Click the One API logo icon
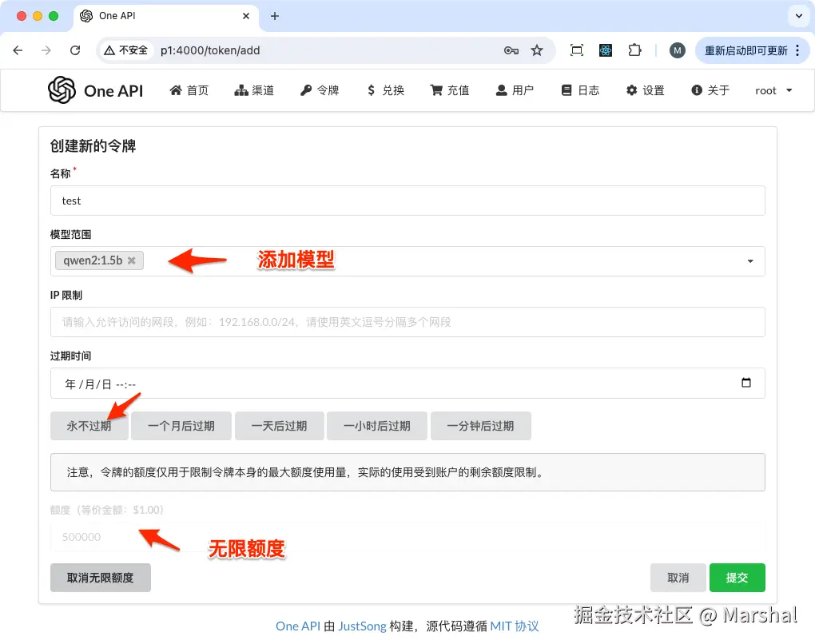Image resolution: width=815 pixels, height=644 pixels. point(62,90)
